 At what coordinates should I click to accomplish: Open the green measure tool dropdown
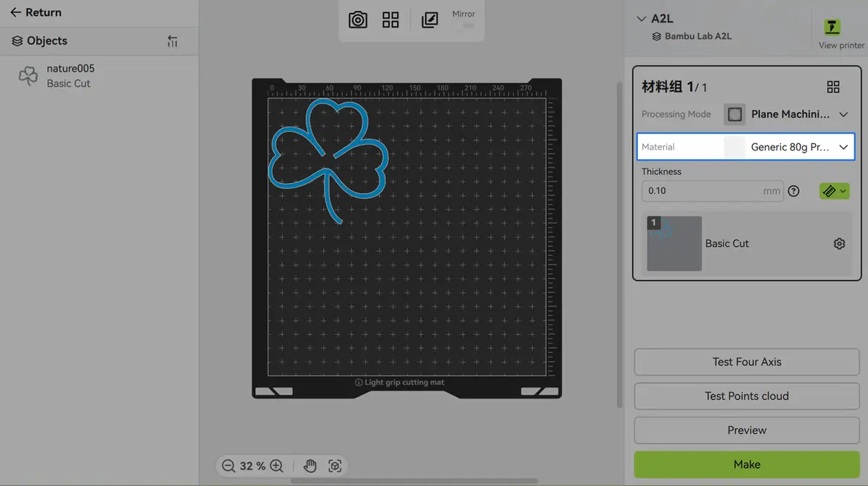(x=834, y=191)
